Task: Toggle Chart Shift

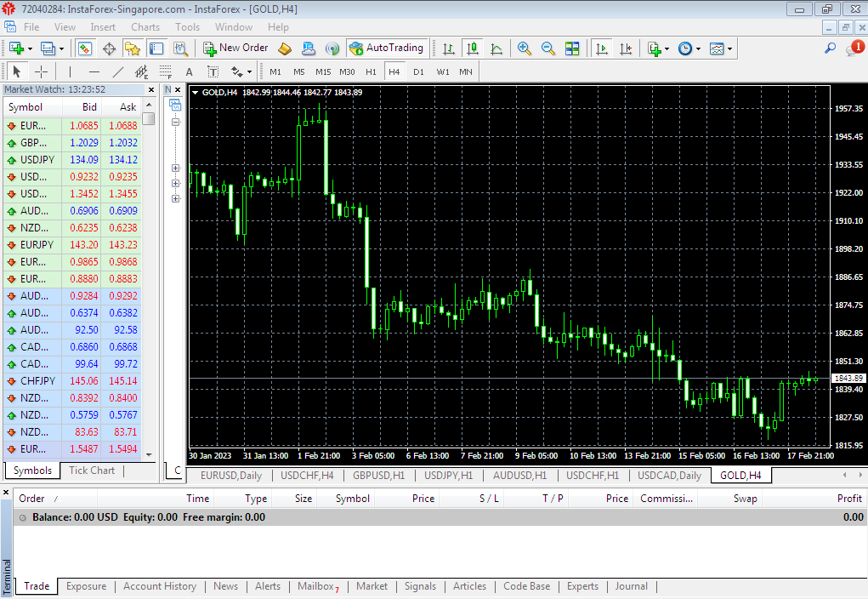Action: tap(626, 48)
